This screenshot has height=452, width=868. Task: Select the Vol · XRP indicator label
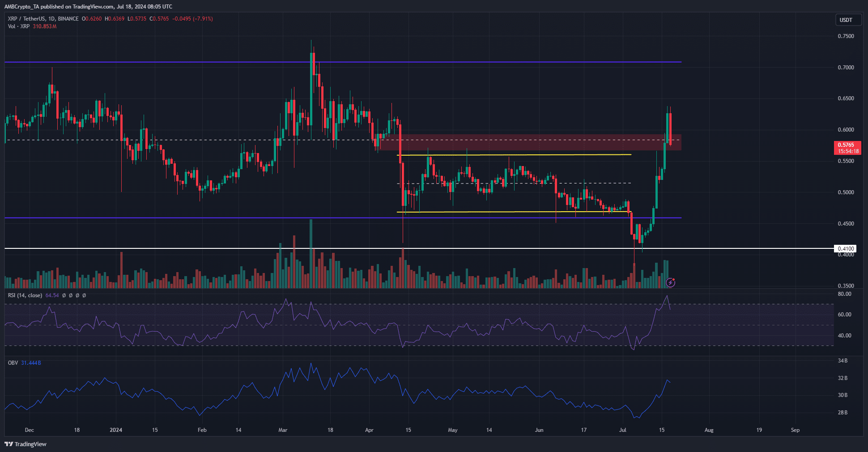pyautogui.click(x=19, y=26)
